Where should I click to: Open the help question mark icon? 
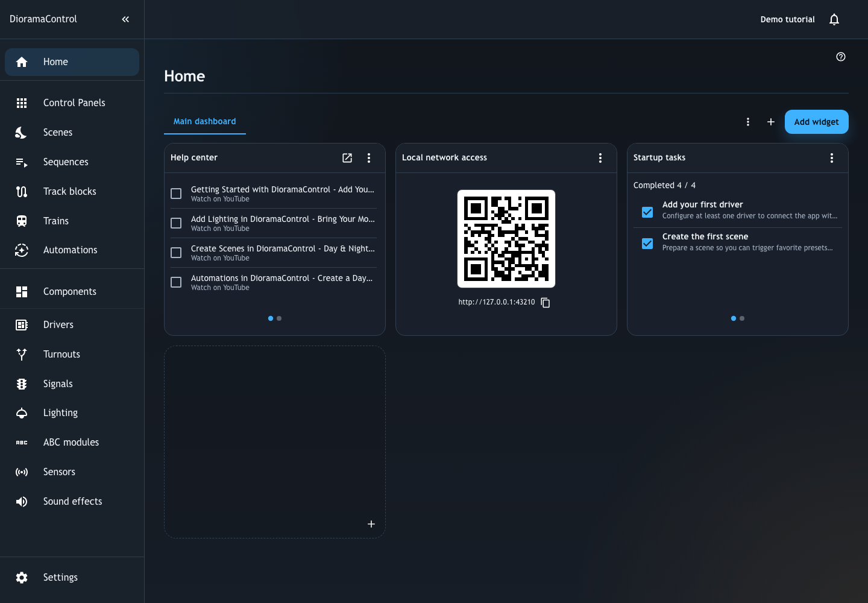click(x=841, y=57)
